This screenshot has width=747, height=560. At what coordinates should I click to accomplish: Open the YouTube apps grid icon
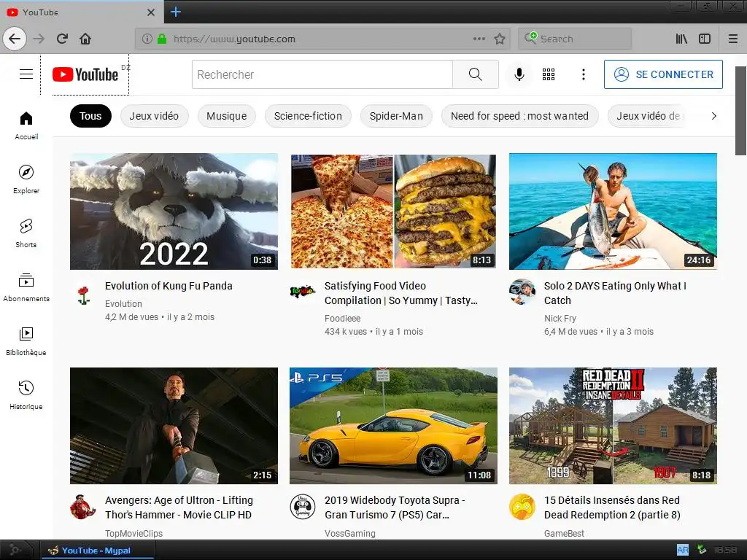pyautogui.click(x=549, y=74)
